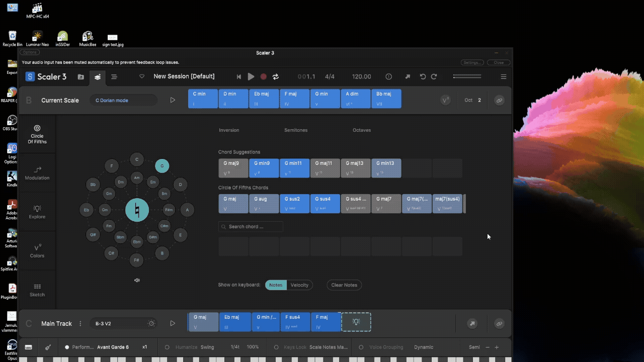Open the Scaler 3 browser folder icon
Image resolution: width=644 pixels, height=362 pixels.
coord(80,77)
